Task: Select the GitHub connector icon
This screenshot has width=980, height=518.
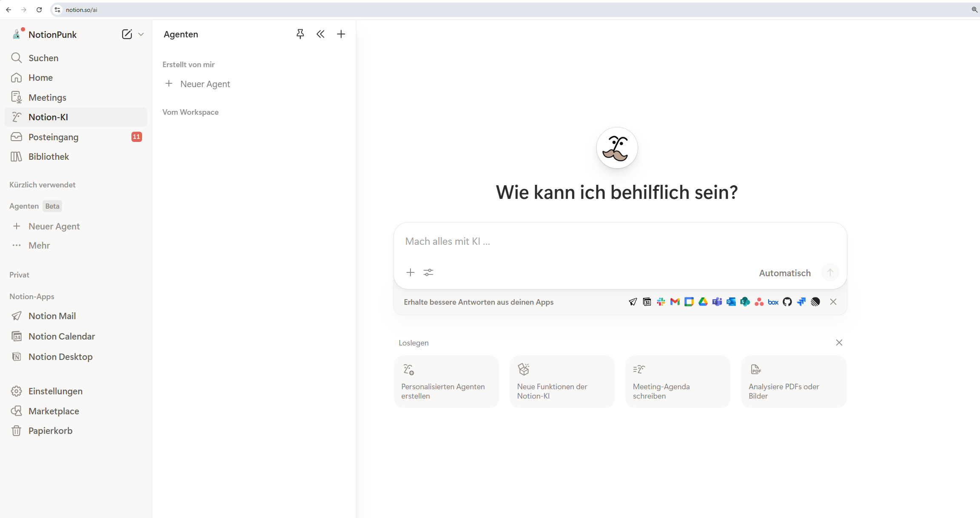Action: (787, 302)
